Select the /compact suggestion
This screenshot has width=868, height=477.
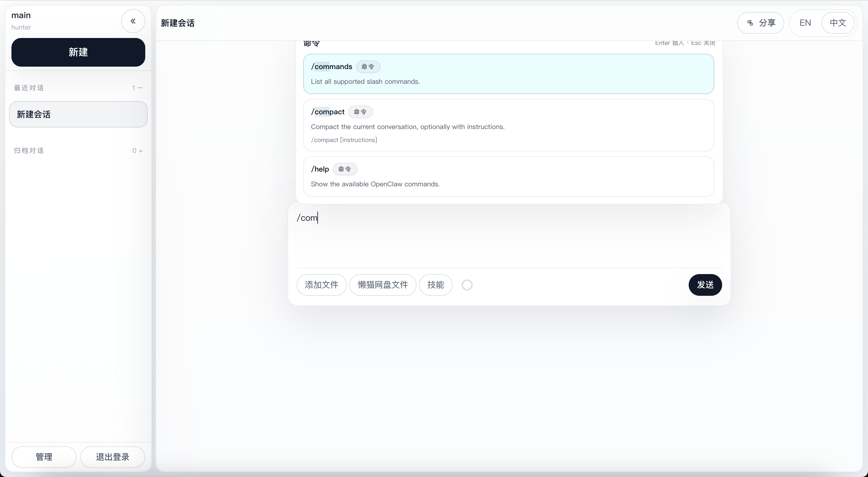(508, 125)
